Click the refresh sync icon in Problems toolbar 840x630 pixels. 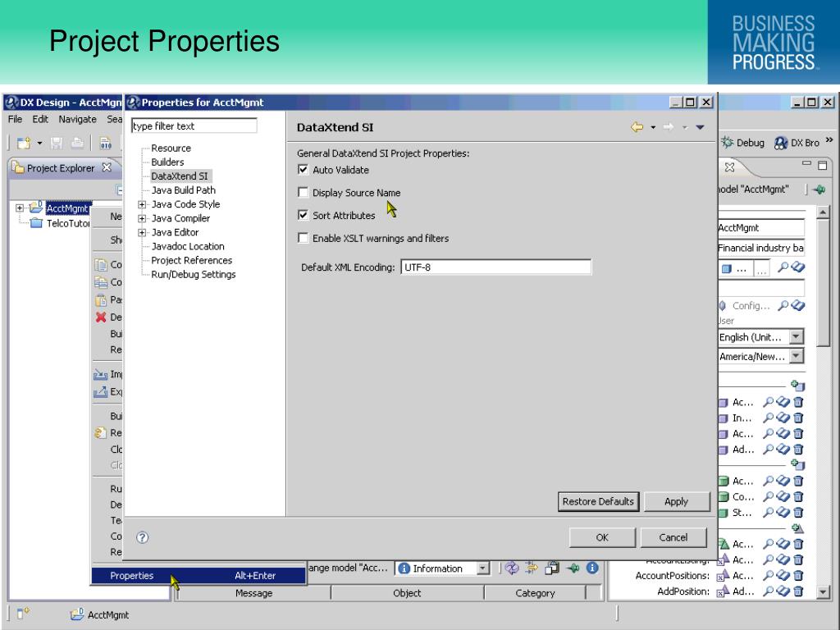(x=512, y=568)
